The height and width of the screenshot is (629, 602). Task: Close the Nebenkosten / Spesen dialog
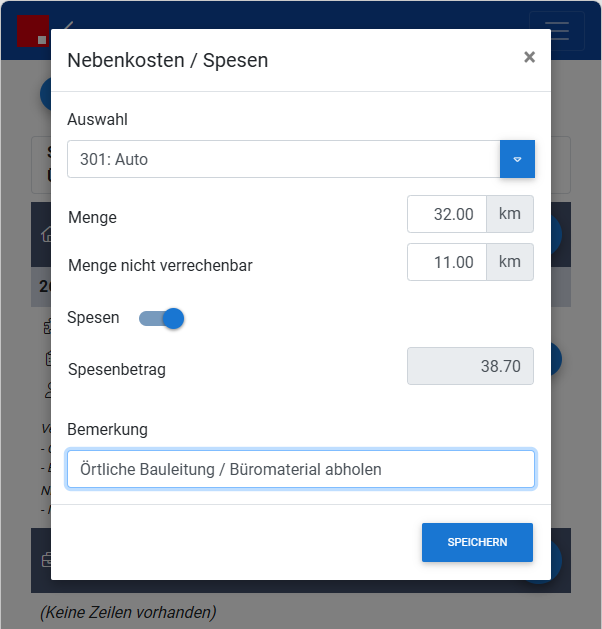(529, 57)
